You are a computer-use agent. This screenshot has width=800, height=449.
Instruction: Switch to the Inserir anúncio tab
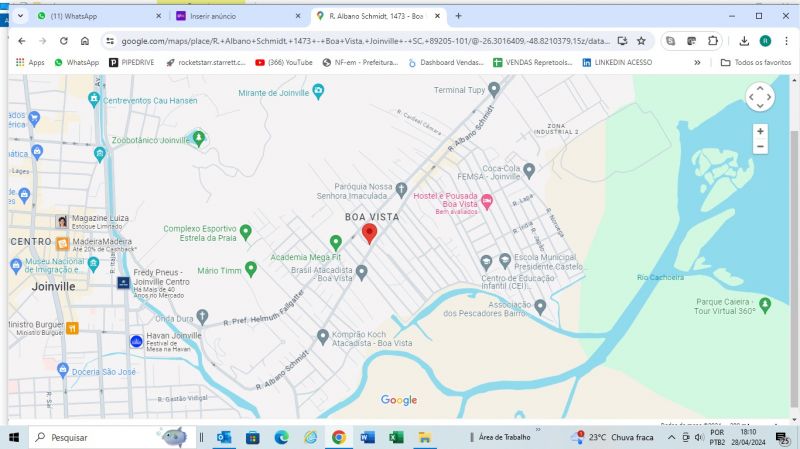tap(238, 16)
